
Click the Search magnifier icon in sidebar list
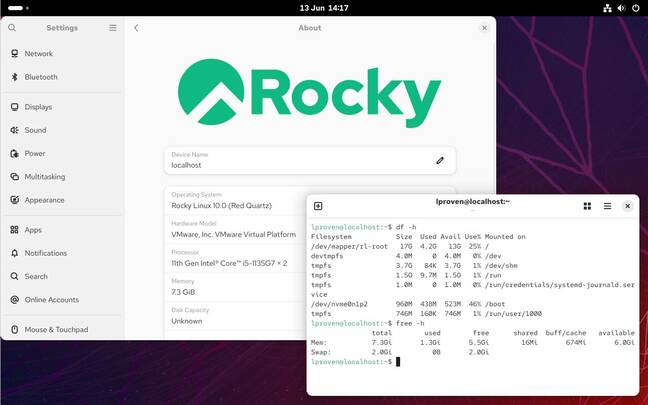(x=14, y=276)
